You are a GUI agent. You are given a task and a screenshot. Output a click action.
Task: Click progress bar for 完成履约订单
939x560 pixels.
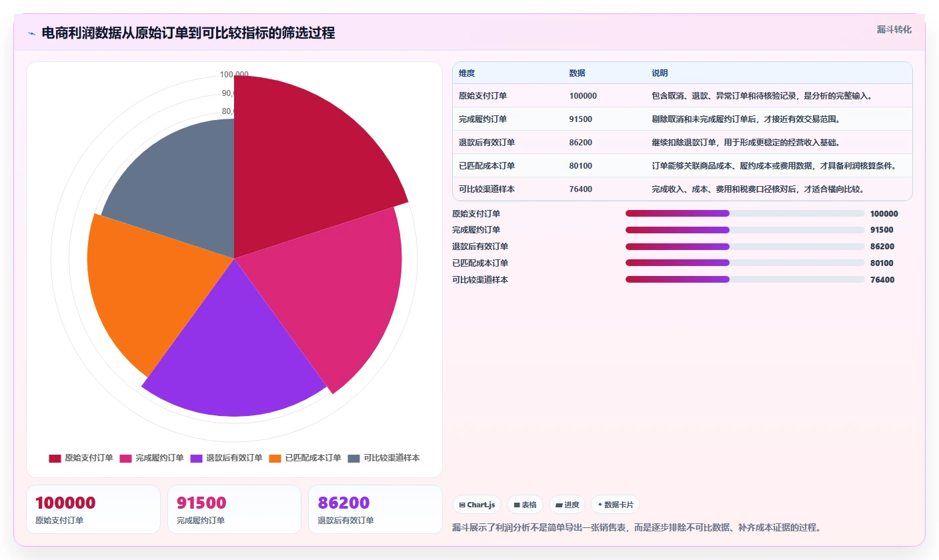point(745,230)
